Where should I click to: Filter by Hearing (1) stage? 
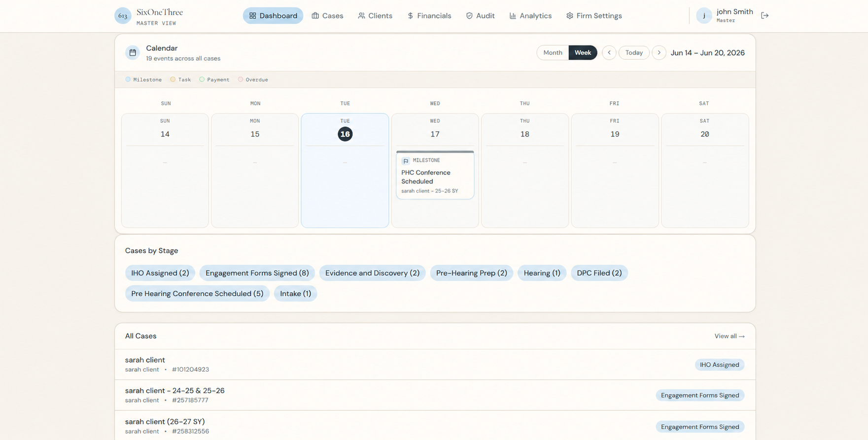[542, 273]
